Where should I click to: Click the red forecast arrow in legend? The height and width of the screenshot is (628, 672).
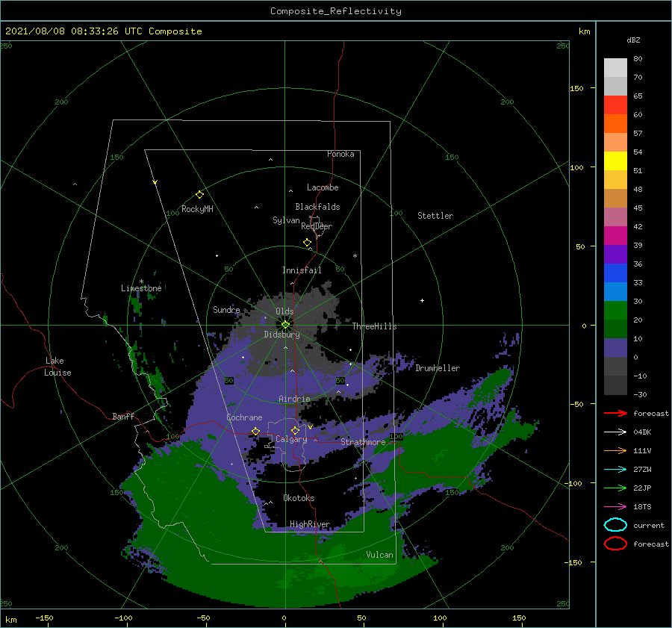[x=615, y=413]
